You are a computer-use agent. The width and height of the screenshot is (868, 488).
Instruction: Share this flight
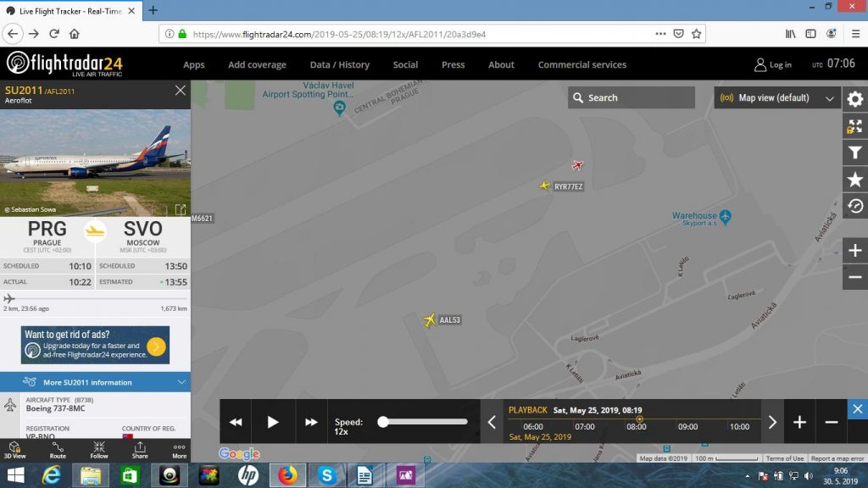tap(140, 451)
